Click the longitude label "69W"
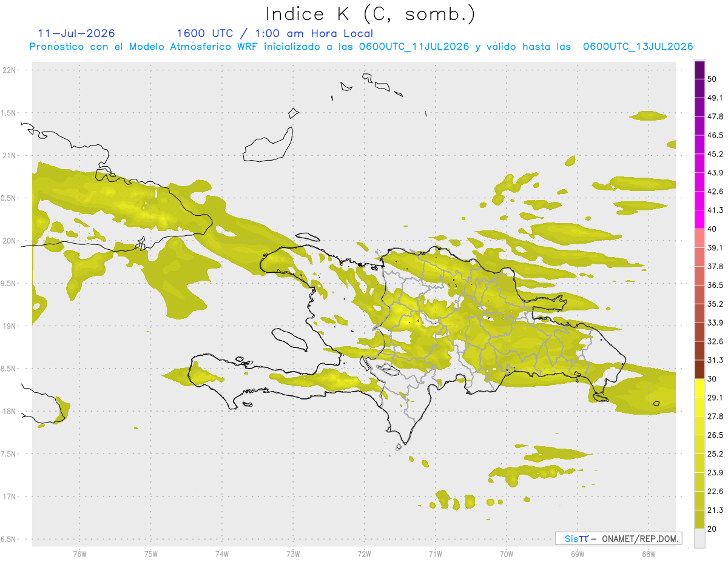This screenshot has height=562, width=728. pos(578,554)
